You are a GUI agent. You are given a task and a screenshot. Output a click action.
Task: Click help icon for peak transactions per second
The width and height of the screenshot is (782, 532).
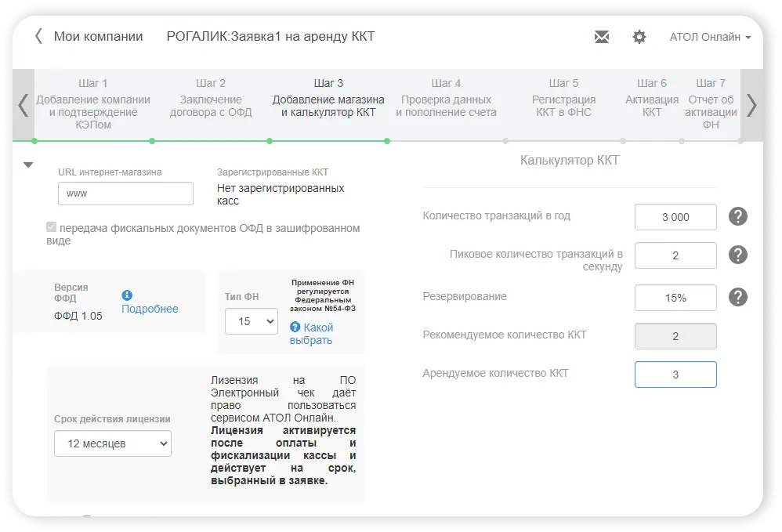click(x=737, y=255)
